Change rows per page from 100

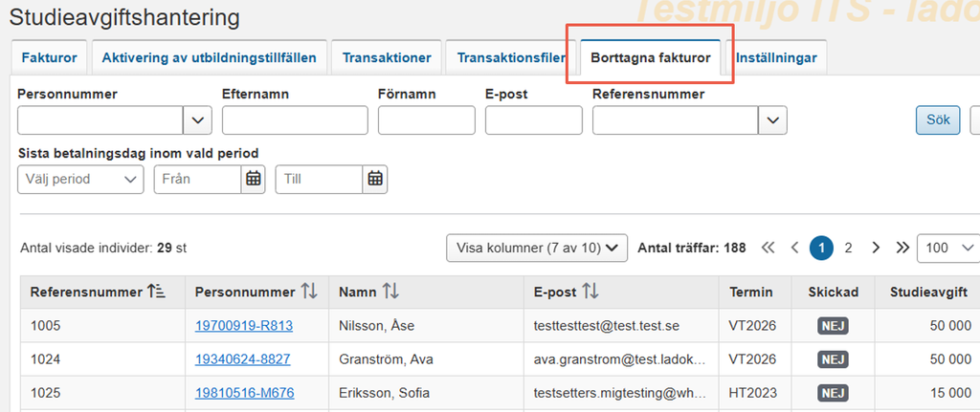(948, 248)
